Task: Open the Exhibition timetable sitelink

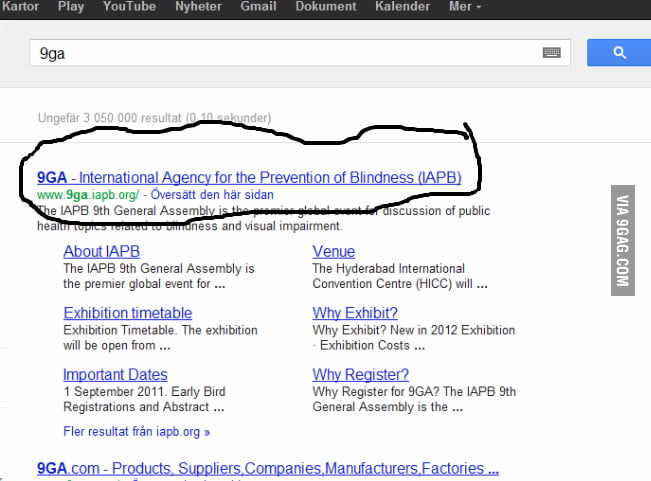Action: click(127, 313)
